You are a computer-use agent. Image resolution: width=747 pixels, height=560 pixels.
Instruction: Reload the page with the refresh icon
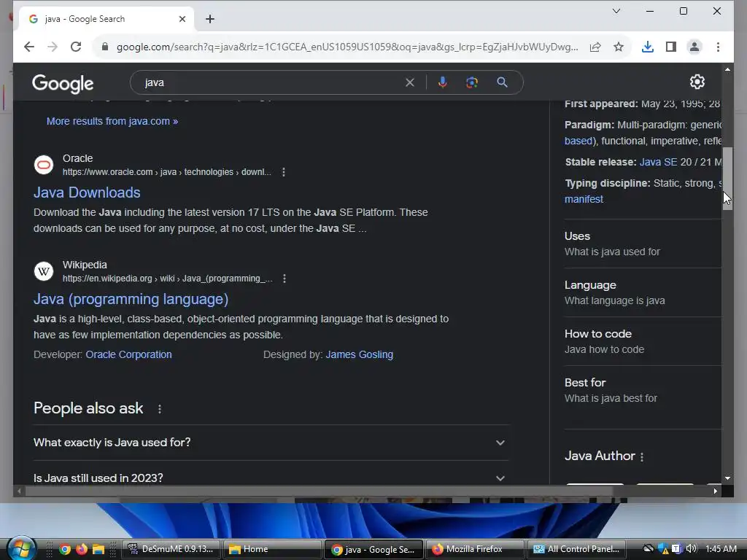click(76, 47)
